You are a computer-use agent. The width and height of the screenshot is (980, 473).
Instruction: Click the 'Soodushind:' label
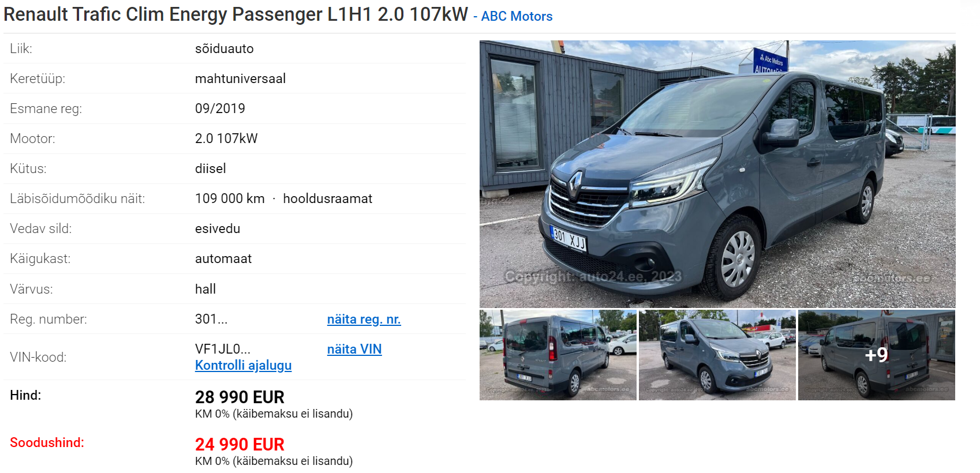(x=47, y=442)
